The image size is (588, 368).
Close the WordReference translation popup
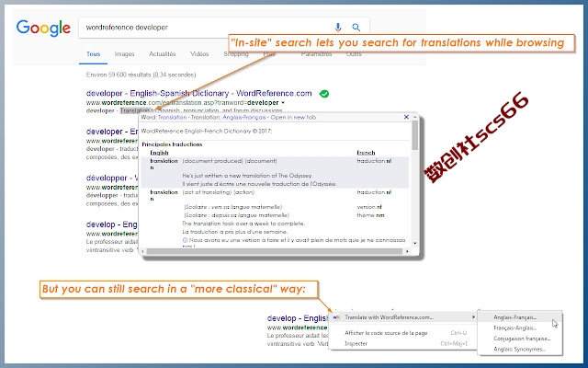406,117
